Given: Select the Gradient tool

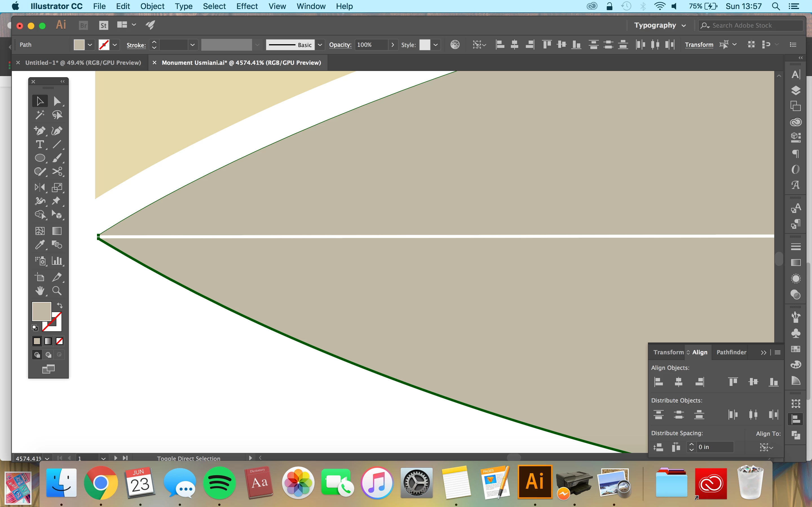Looking at the screenshot, I should pyautogui.click(x=57, y=231).
